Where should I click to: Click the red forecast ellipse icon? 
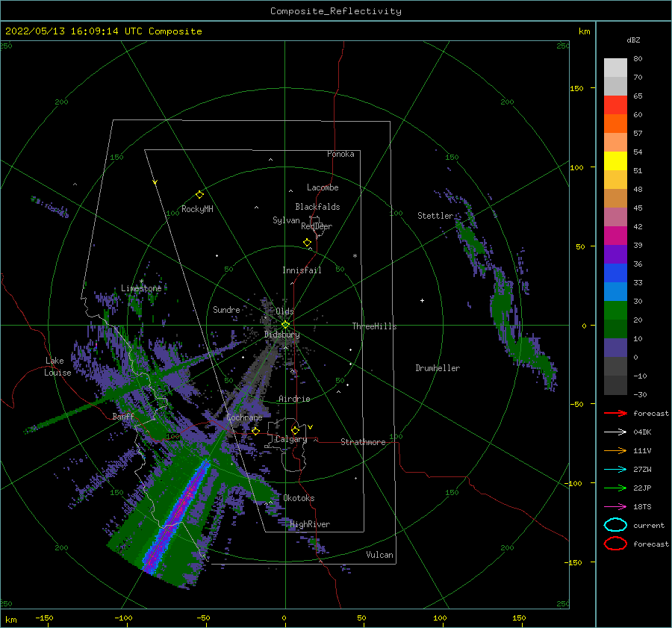615,544
